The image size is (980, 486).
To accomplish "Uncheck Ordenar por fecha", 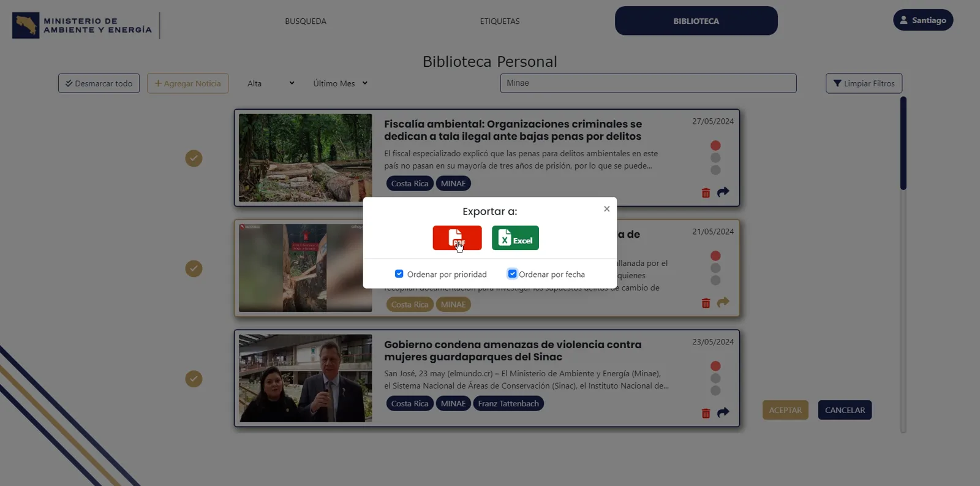I will [512, 274].
